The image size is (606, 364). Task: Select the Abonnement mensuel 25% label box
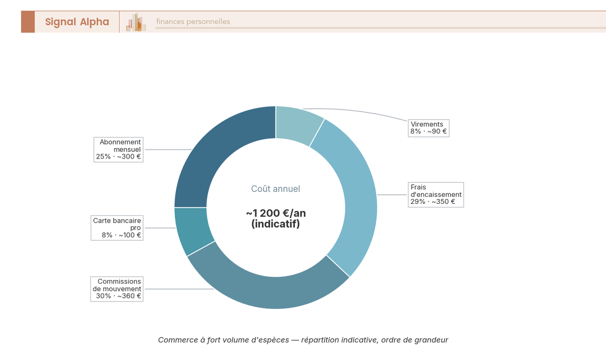click(119, 149)
